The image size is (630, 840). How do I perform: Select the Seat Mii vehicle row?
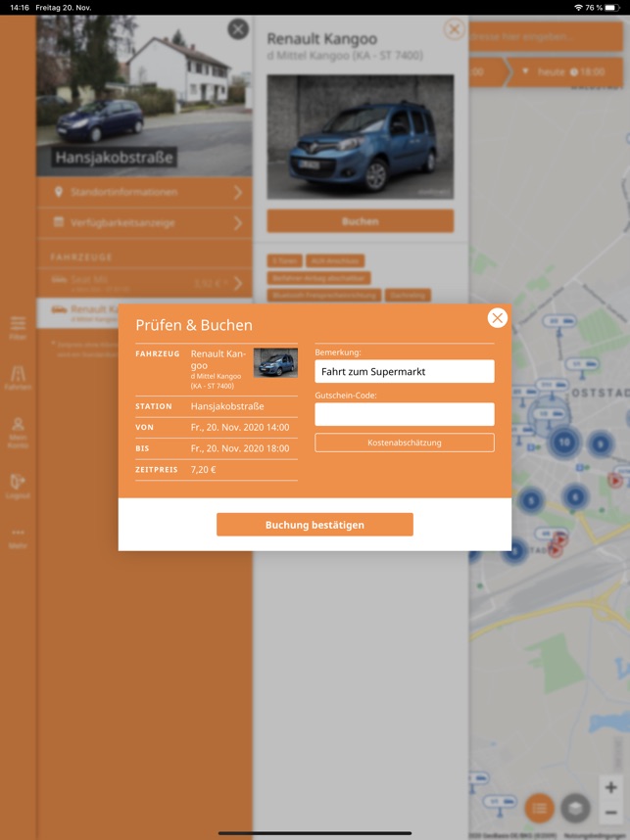144,283
